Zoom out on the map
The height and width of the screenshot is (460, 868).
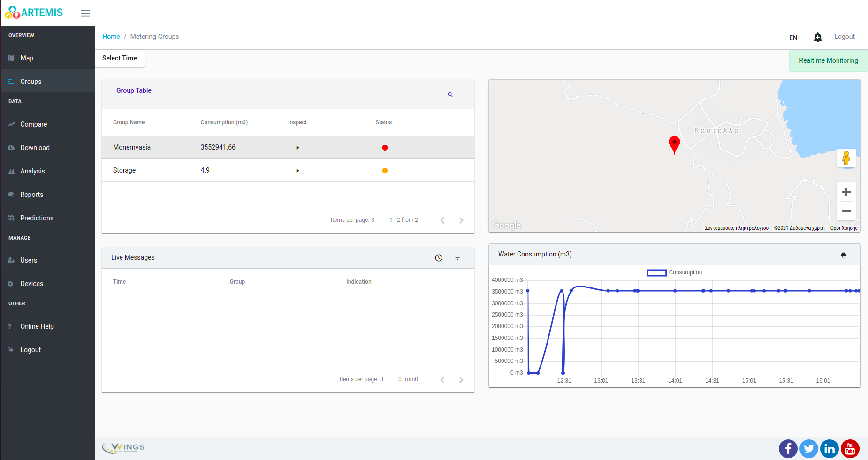pyautogui.click(x=846, y=211)
